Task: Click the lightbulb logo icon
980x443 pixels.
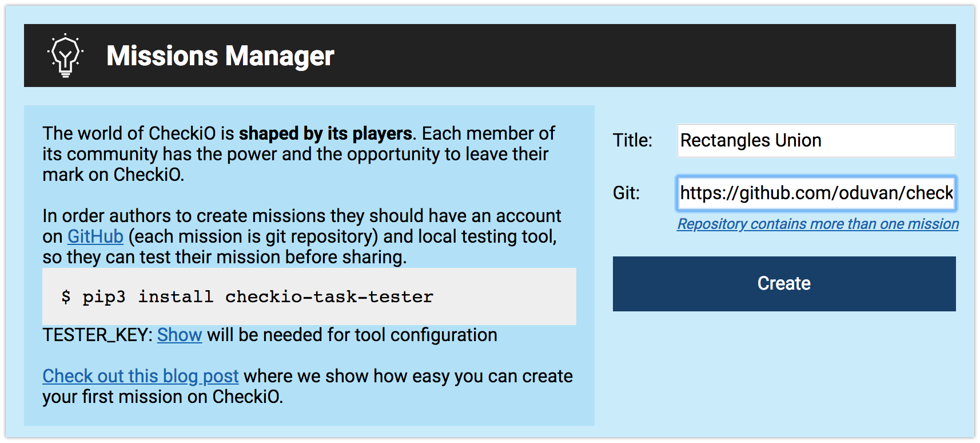Action: point(65,56)
